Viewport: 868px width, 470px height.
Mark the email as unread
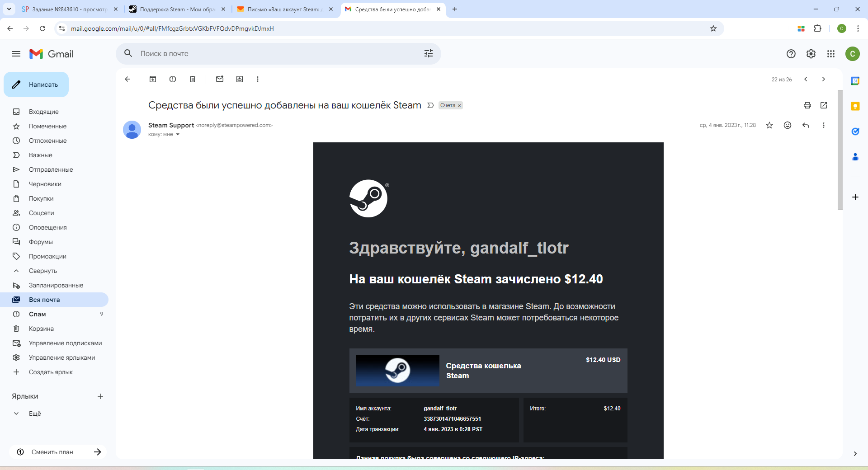[220, 79]
